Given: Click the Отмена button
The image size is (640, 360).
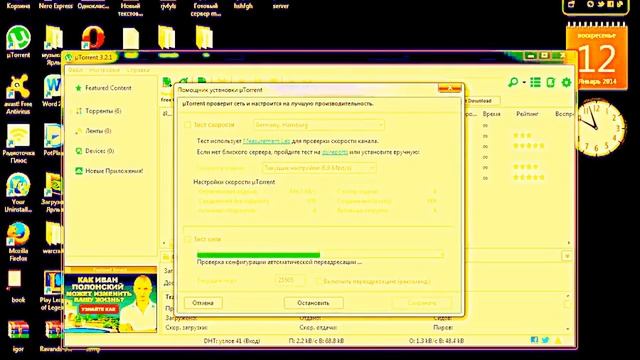Looking at the screenshot, I should click(203, 303).
